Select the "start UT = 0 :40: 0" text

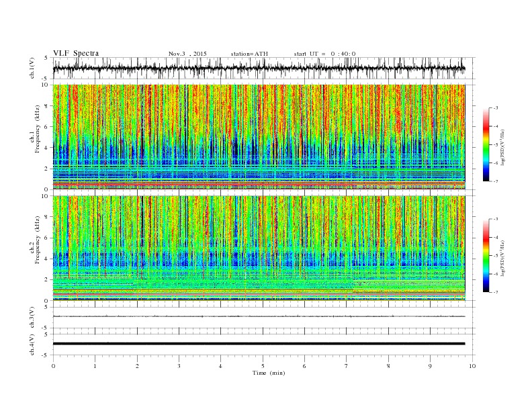click(x=324, y=54)
